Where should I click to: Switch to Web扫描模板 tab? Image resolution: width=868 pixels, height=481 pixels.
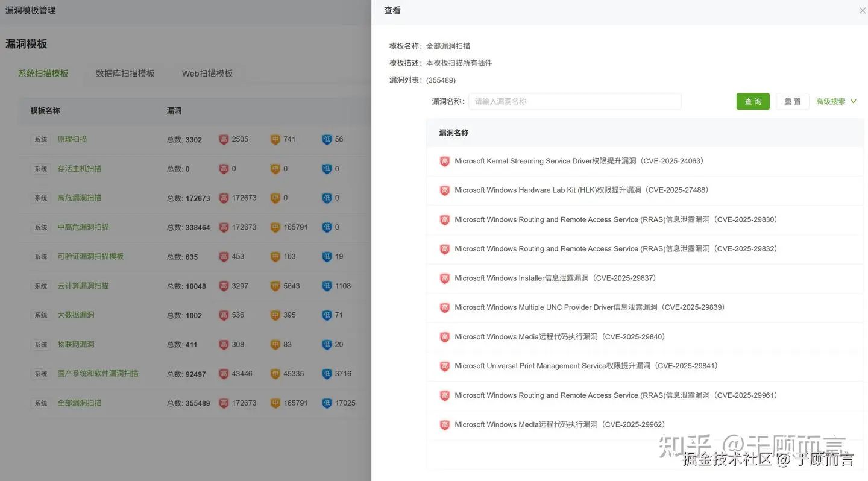207,74
